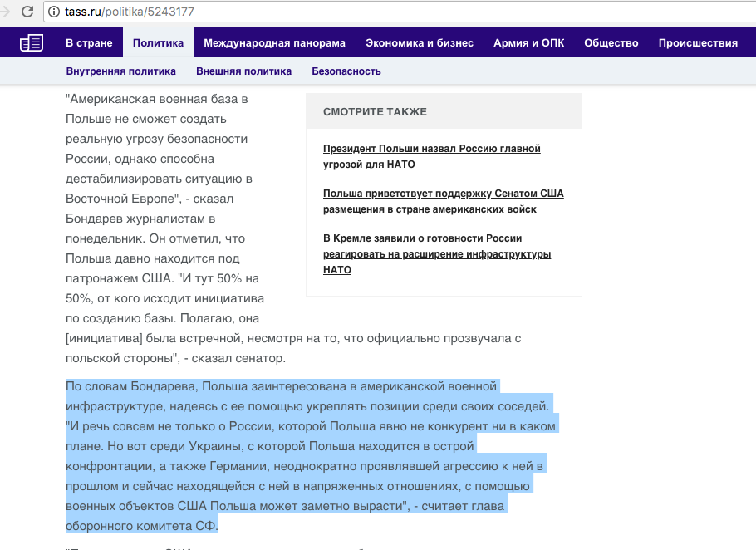Open the Армия и ОПК section
Image resolution: width=756 pixels, height=550 pixels.
tap(528, 42)
